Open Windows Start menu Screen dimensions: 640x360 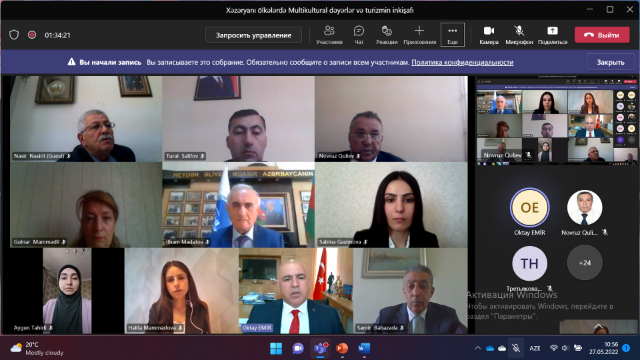coord(276,348)
